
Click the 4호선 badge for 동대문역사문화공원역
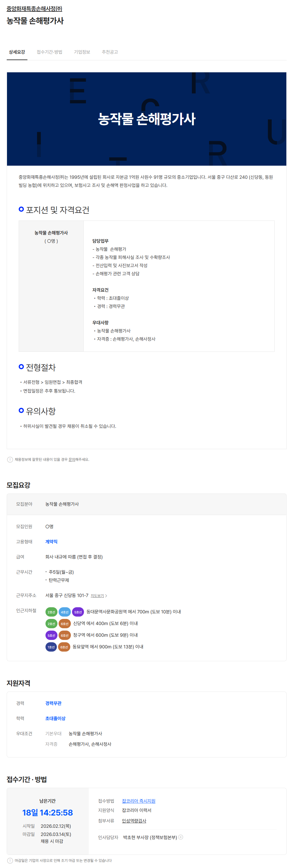coord(65,612)
